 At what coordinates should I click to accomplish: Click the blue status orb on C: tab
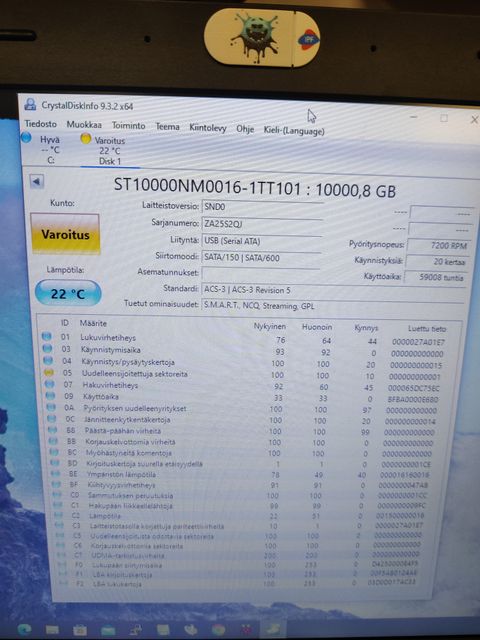click(26, 138)
